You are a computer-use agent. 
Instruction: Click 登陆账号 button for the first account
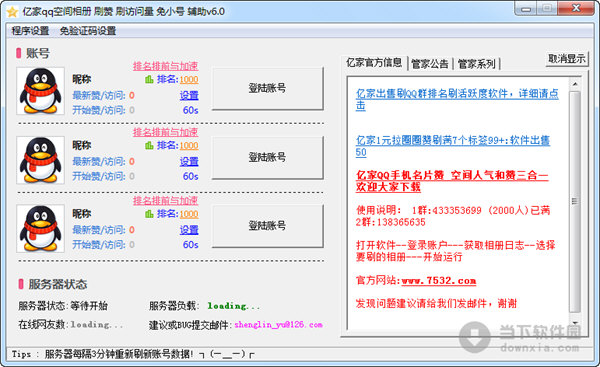pyautogui.click(x=267, y=88)
